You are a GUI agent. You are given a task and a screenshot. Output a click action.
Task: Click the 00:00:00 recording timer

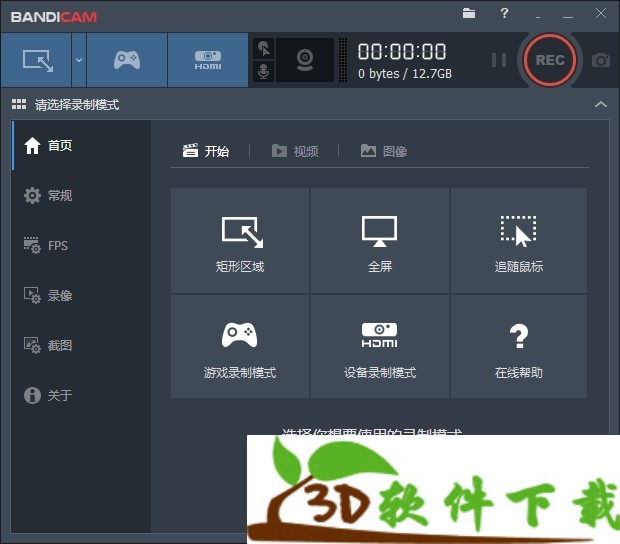(402, 52)
